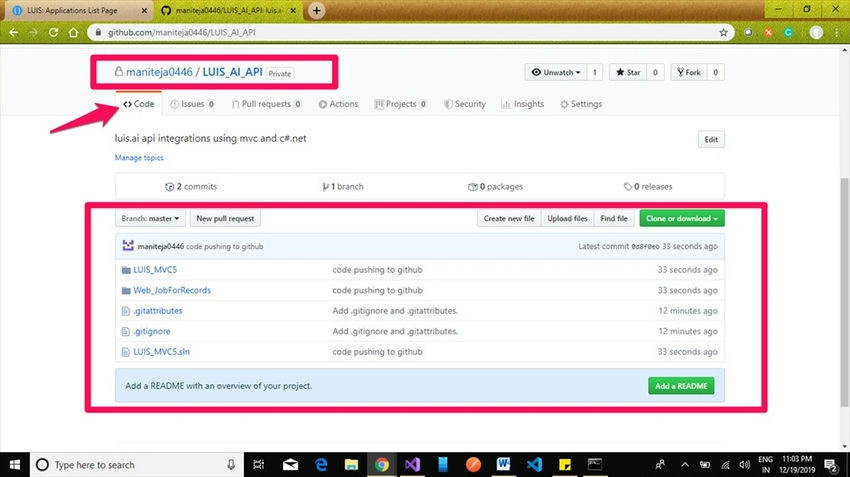Click Add a README button
The width and height of the screenshot is (850, 477).
681,386
